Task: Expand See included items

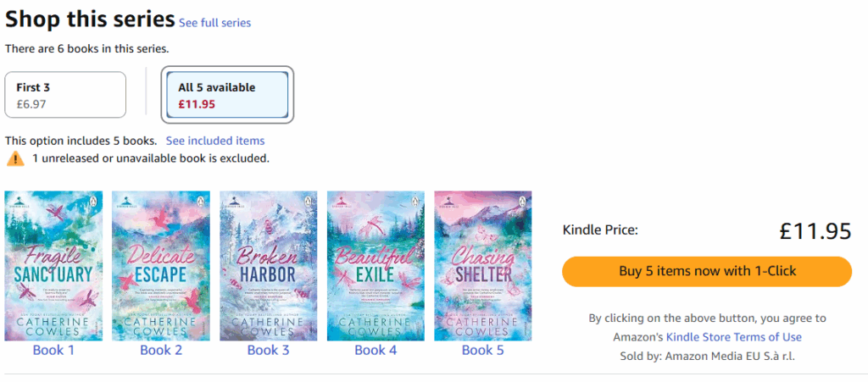Action: pos(215,141)
